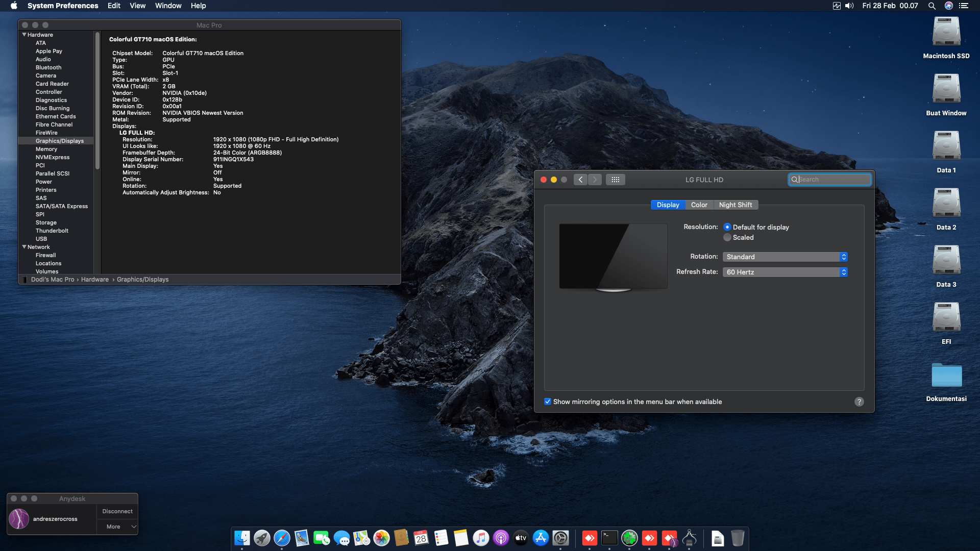Launch Safari from the Dock

coord(282,538)
